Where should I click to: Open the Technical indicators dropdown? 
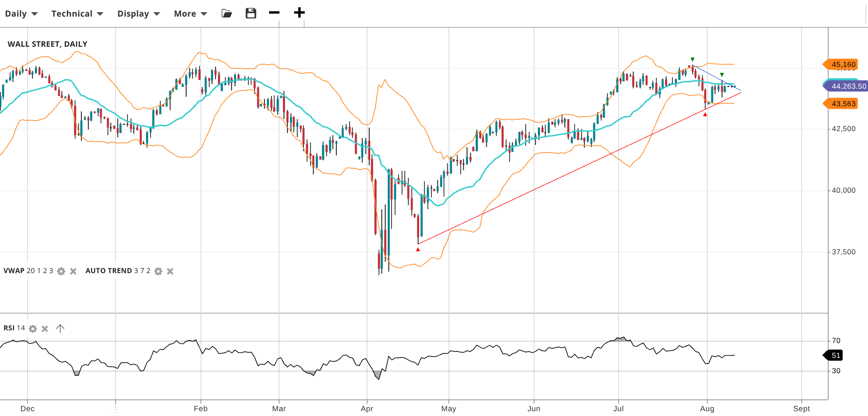click(x=77, y=14)
